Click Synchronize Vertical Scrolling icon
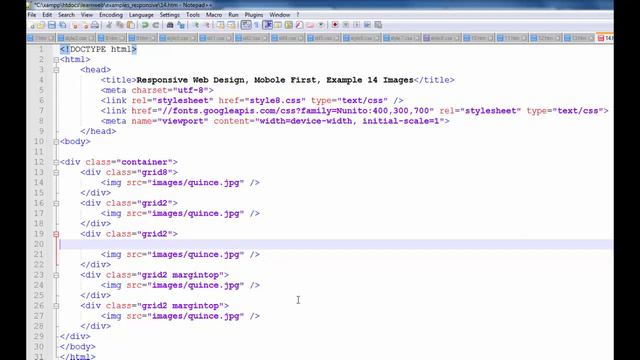 220,25
